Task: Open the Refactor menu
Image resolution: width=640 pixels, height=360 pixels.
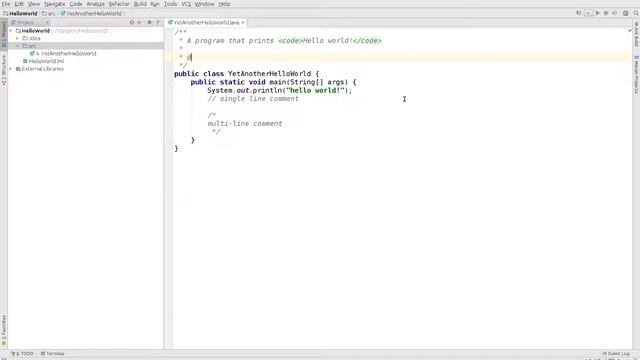Action: [119, 4]
